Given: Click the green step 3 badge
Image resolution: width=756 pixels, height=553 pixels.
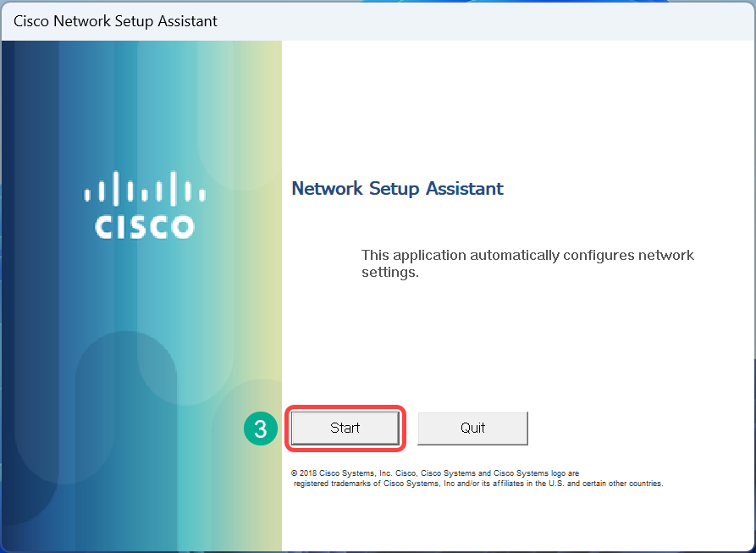Looking at the screenshot, I should pyautogui.click(x=261, y=429).
